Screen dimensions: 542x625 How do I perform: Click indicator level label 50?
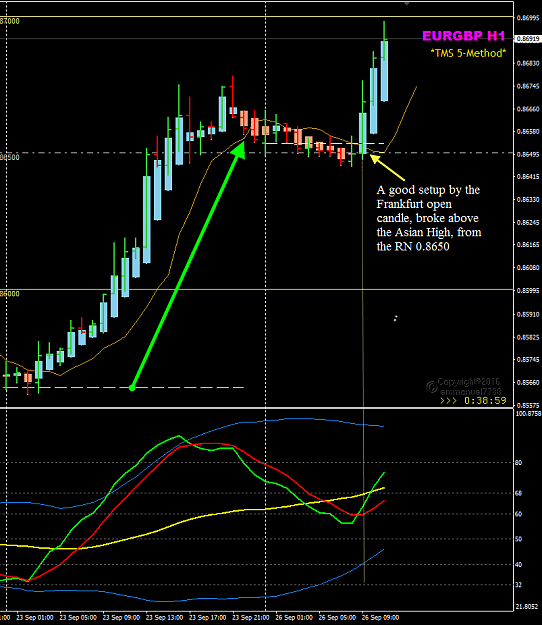pyautogui.click(x=518, y=539)
